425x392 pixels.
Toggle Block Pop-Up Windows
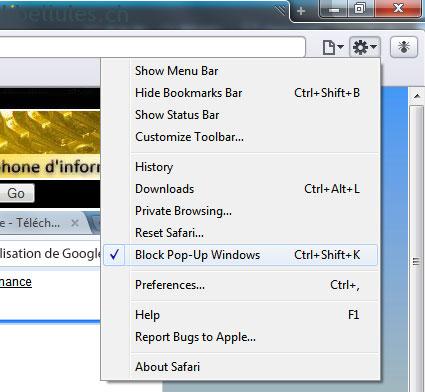(240, 255)
